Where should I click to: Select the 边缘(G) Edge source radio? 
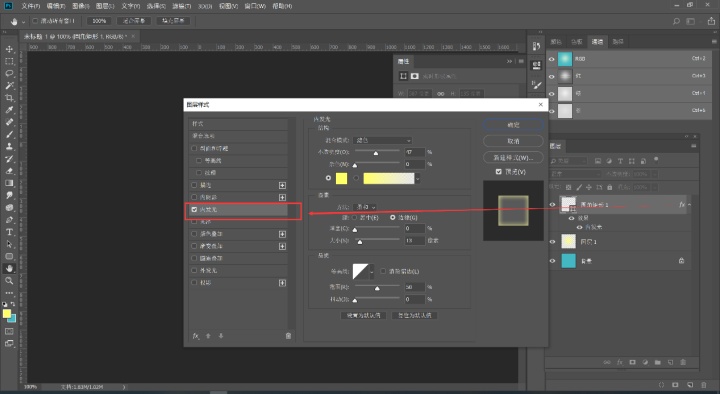[x=393, y=218]
